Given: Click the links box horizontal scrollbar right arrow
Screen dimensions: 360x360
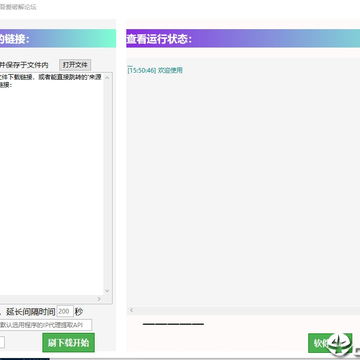Looking at the screenshot, I should pyautogui.click(x=99, y=299).
